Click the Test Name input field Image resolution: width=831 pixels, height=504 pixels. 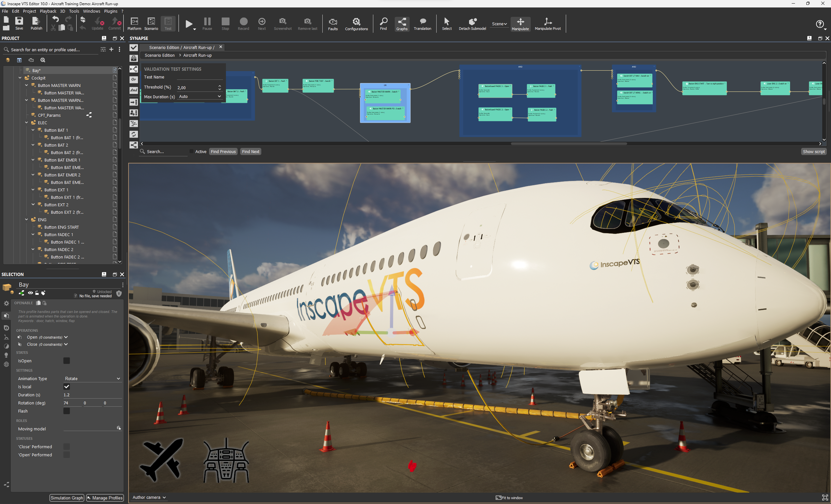200,77
